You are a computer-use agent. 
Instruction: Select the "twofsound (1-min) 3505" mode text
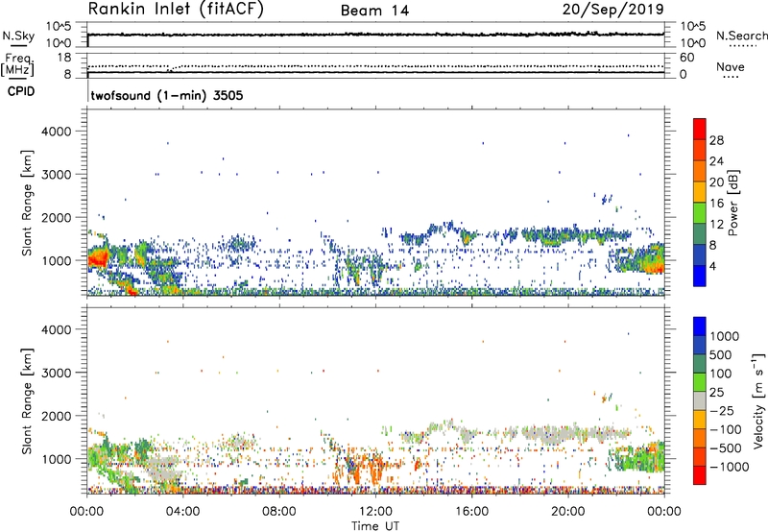click(166, 95)
